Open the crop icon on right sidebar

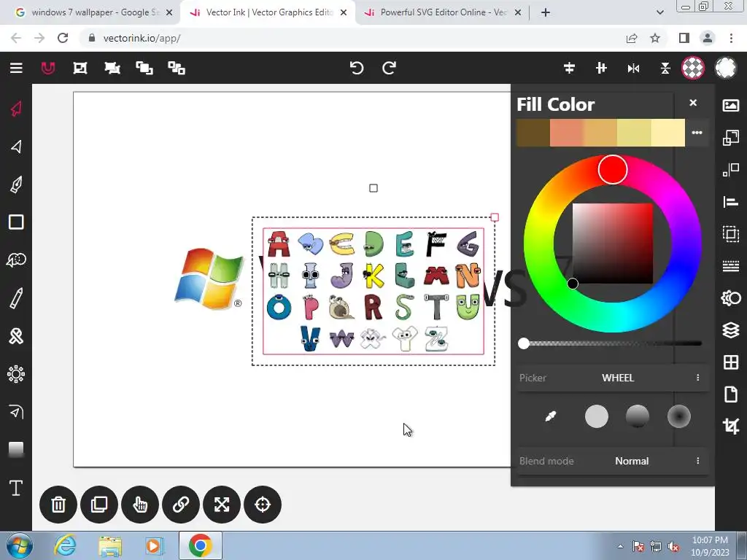point(731,426)
